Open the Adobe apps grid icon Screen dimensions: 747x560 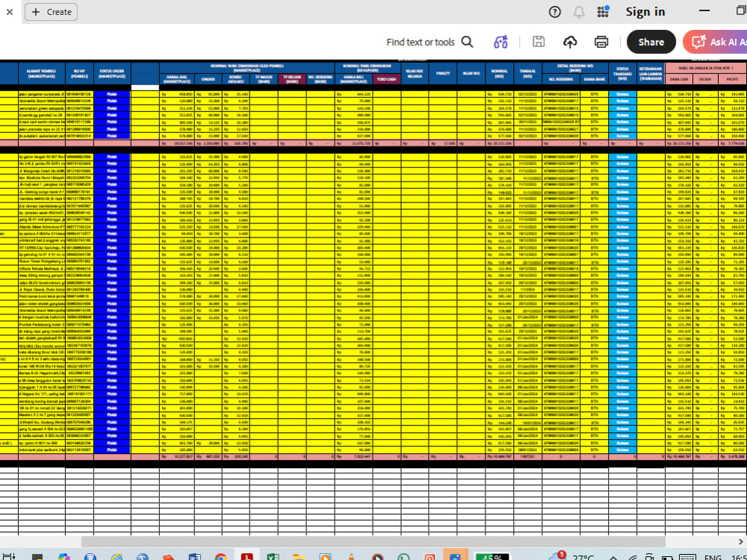point(603,12)
